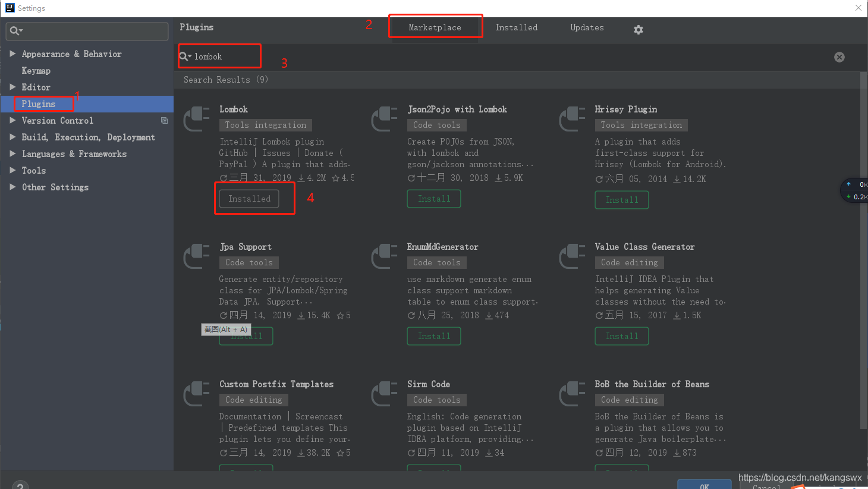Expand Languages & Frameworks node
The width and height of the screenshot is (868, 489).
click(x=12, y=153)
